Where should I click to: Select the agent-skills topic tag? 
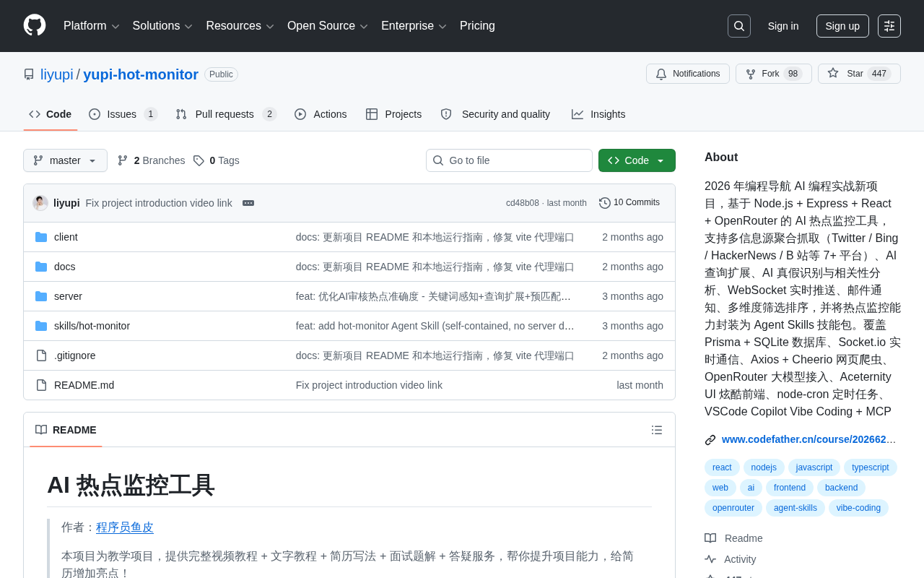point(796,508)
